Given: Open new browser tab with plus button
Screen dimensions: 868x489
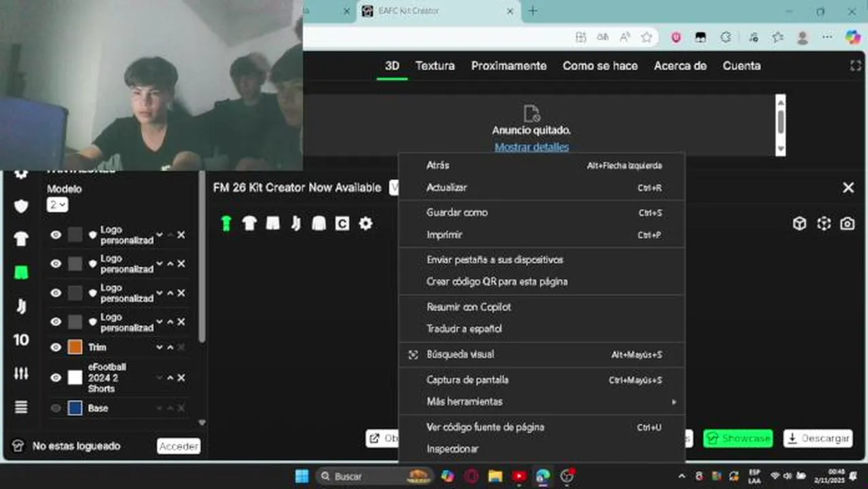Looking at the screenshot, I should coord(532,11).
